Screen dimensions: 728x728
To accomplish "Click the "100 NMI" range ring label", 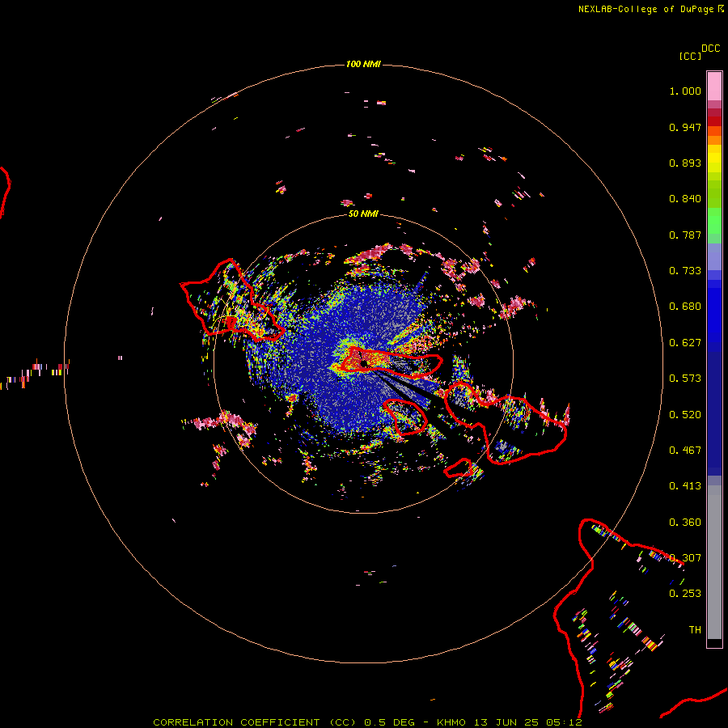I will coord(363,64).
